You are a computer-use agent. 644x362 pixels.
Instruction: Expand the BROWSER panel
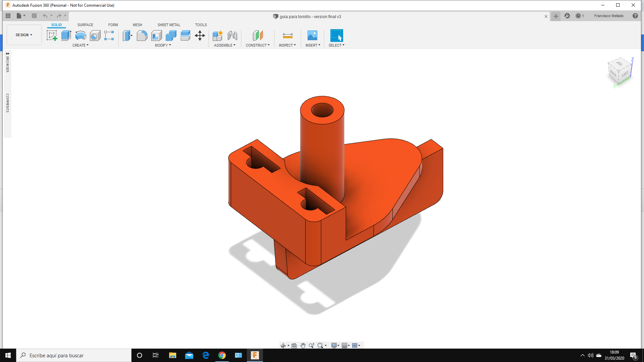click(7, 54)
